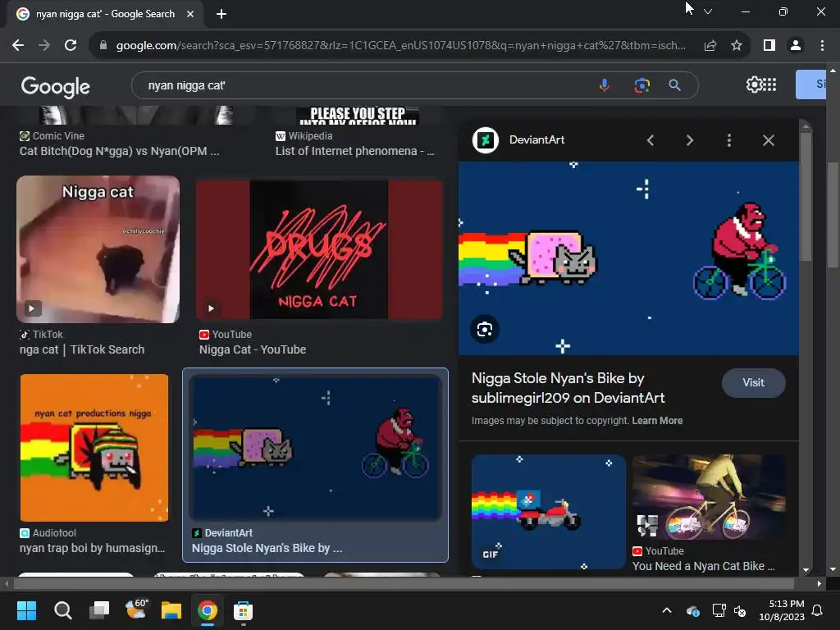Open the related GIF motorcycle rainbow thumbnail
840x630 pixels.
pos(549,512)
